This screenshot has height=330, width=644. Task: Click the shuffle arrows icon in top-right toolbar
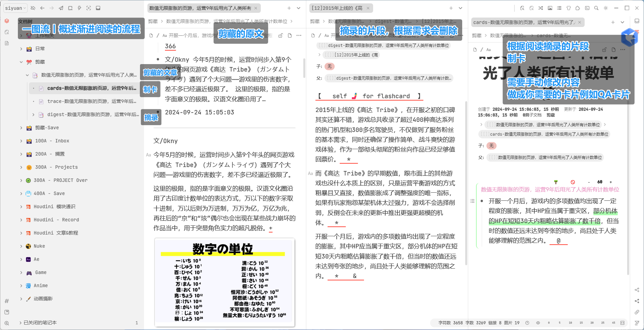(x=541, y=8)
